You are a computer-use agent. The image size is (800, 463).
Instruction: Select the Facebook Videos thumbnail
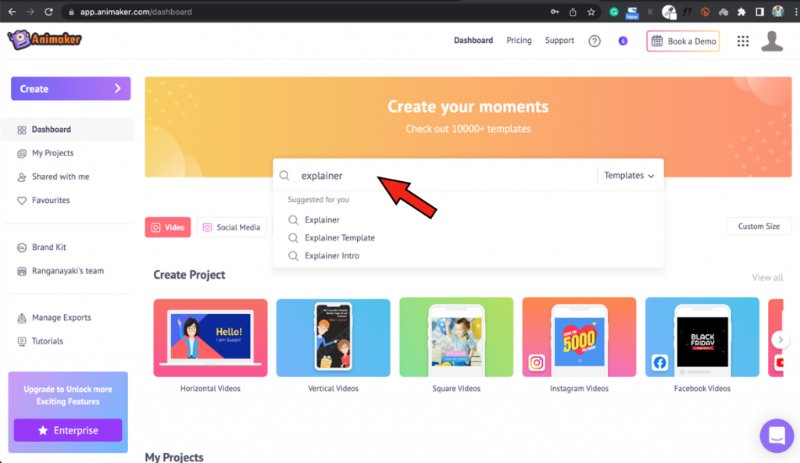702,337
